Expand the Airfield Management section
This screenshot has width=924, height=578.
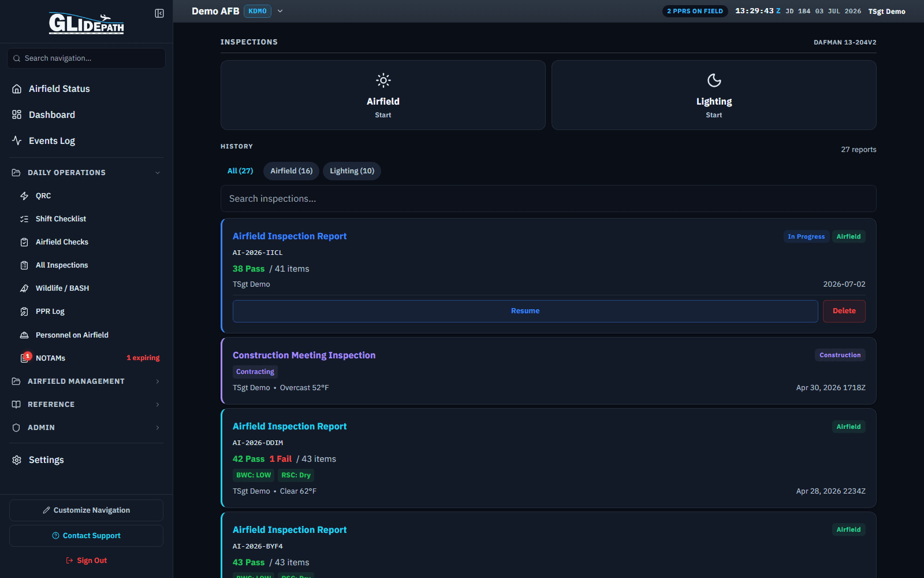87,381
